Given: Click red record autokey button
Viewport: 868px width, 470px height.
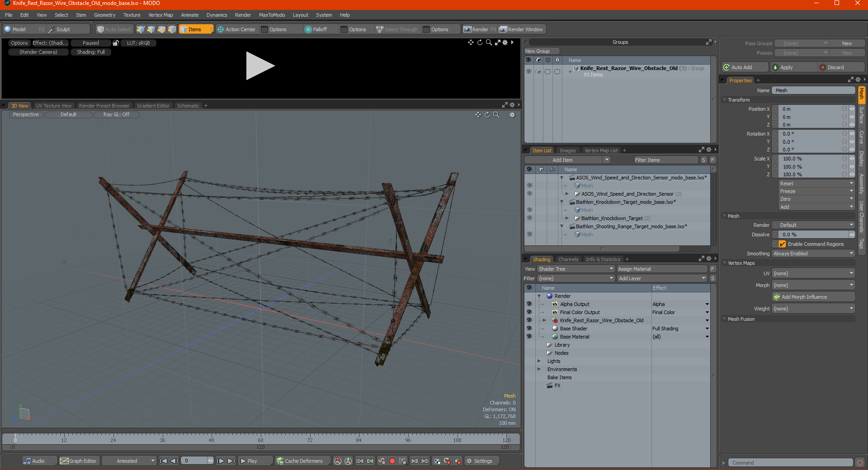Looking at the screenshot, I should coord(392,461).
